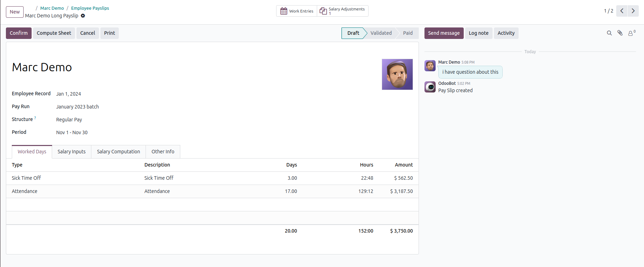Open the Salary Computation tab
The height and width of the screenshot is (267, 644).
click(118, 152)
